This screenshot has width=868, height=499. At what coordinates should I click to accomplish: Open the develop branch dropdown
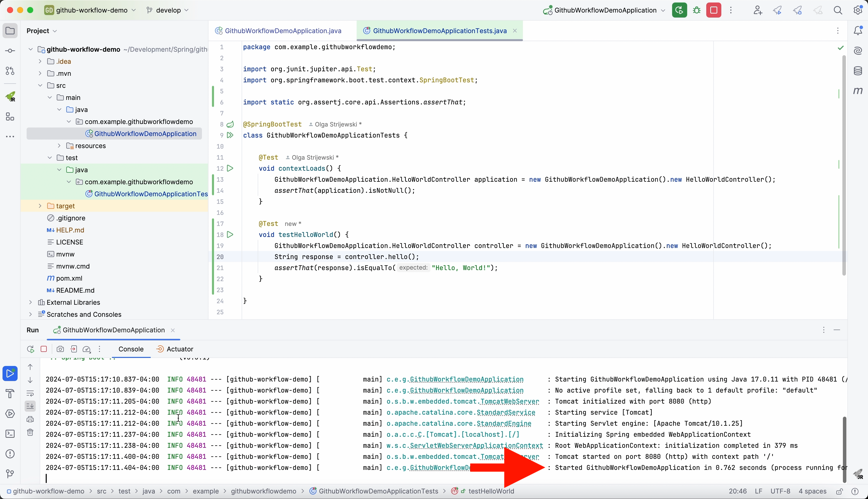click(168, 10)
